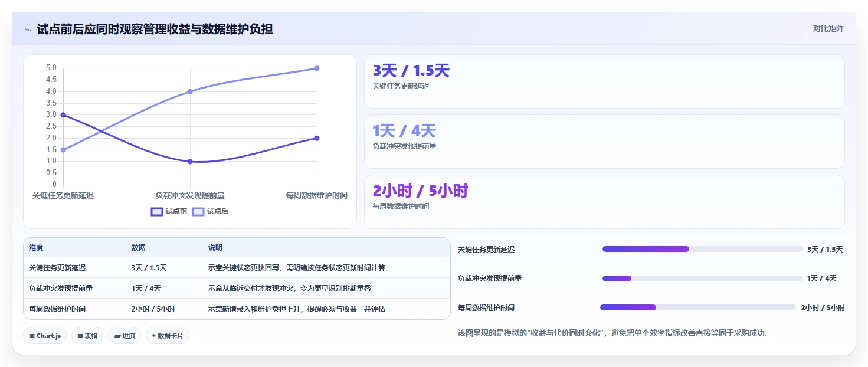This screenshot has width=868, height=367.
Task: Click the 维度 table column header
Action: tap(36, 248)
